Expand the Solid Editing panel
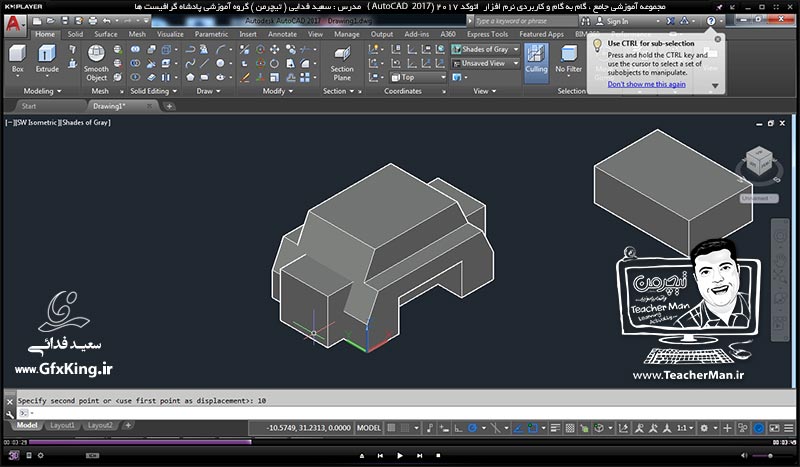 (154, 91)
